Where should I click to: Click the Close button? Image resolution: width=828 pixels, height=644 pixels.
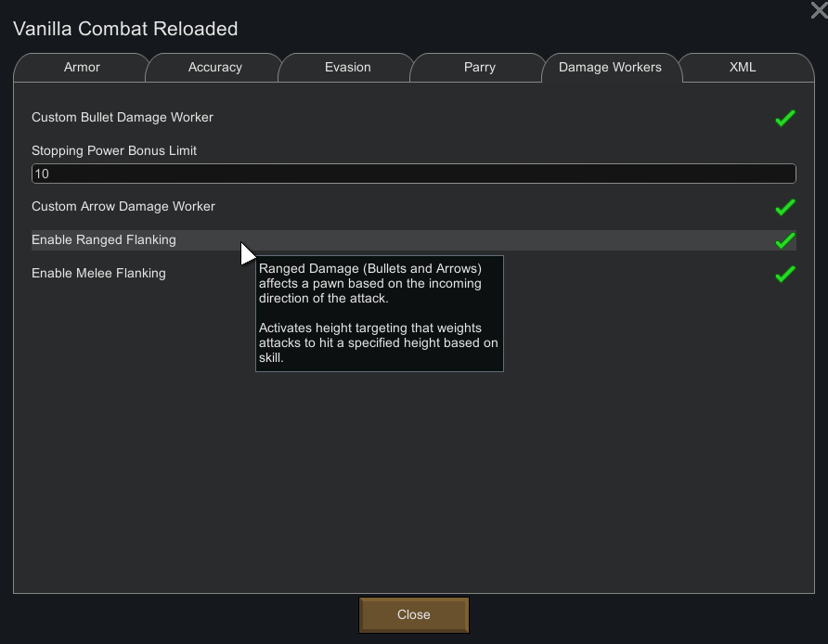(413, 615)
